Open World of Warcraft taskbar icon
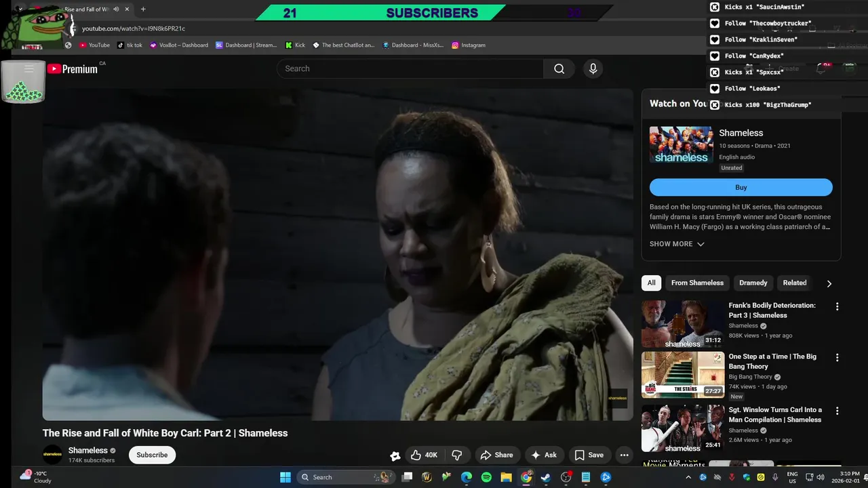Screen dimensions: 868x488 click(427, 477)
